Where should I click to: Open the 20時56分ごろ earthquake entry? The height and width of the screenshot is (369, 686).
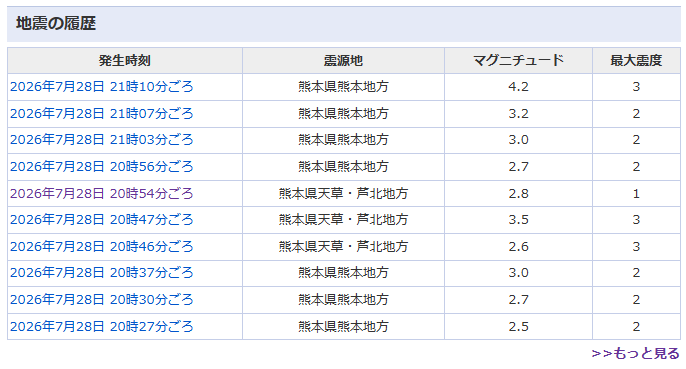(102, 167)
